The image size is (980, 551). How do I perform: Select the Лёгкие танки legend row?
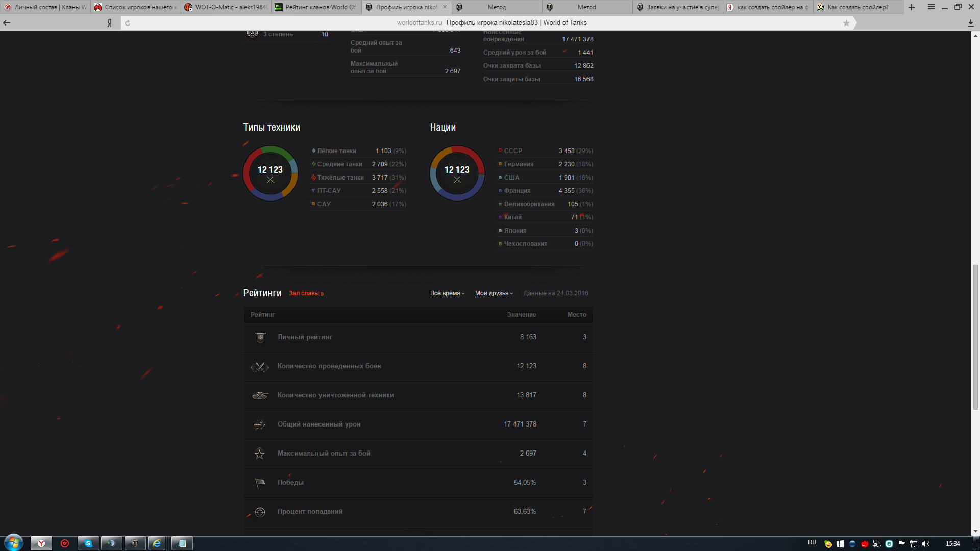tap(359, 151)
